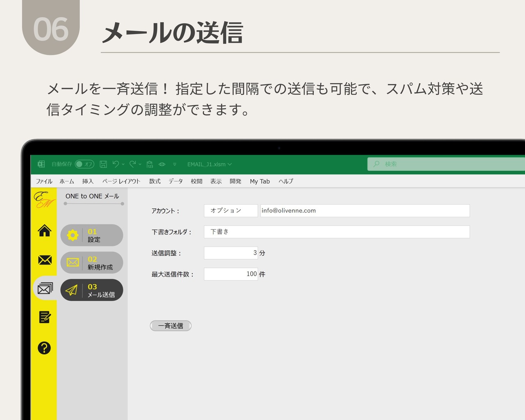Click the help question mark icon
525x420 pixels.
[x=44, y=348]
